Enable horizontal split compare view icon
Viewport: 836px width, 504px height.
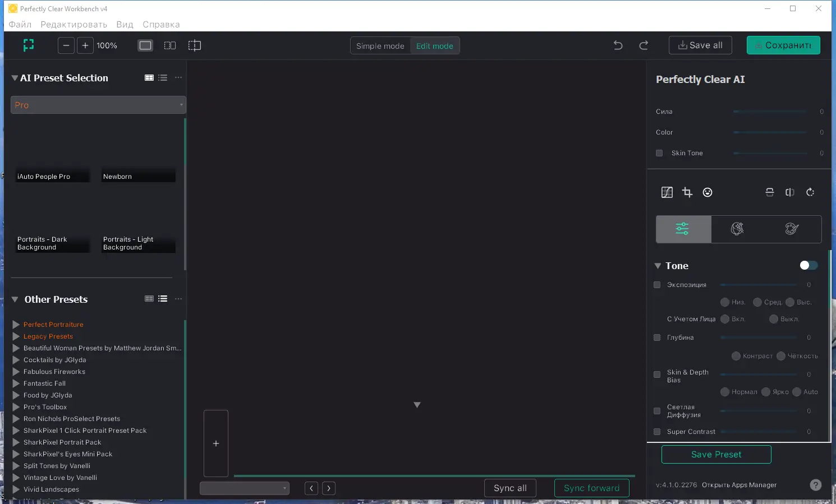pyautogui.click(x=770, y=192)
